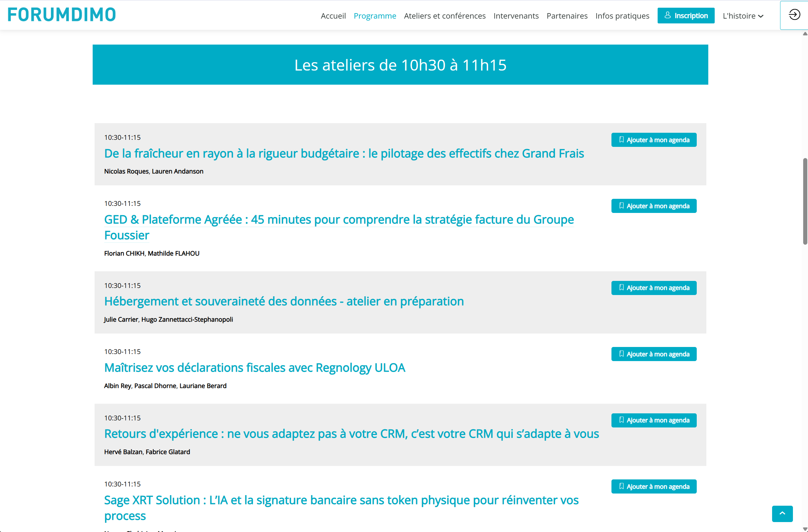Click the vertical page scrollbar thumb
The height and width of the screenshot is (532, 808).
point(804,201)
